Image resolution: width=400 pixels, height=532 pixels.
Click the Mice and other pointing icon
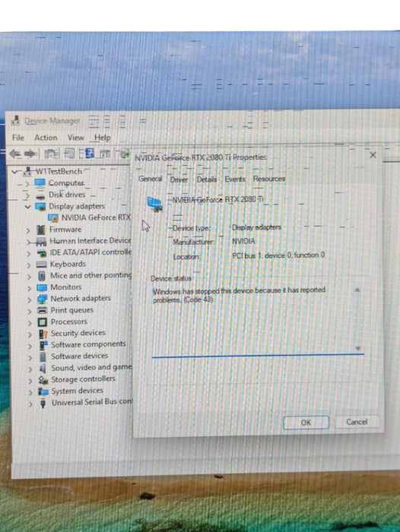(42, 276)
